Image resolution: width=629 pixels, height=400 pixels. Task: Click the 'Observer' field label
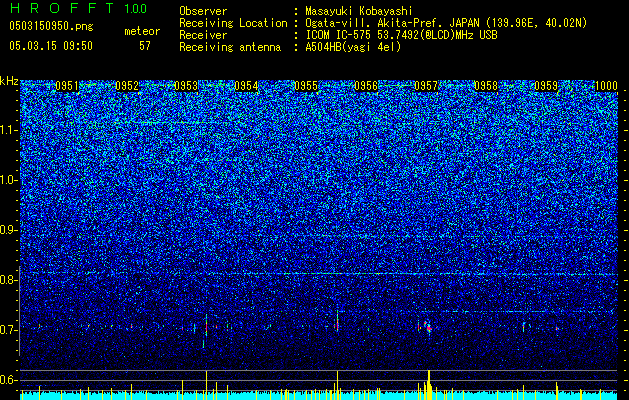click(203, 11)
